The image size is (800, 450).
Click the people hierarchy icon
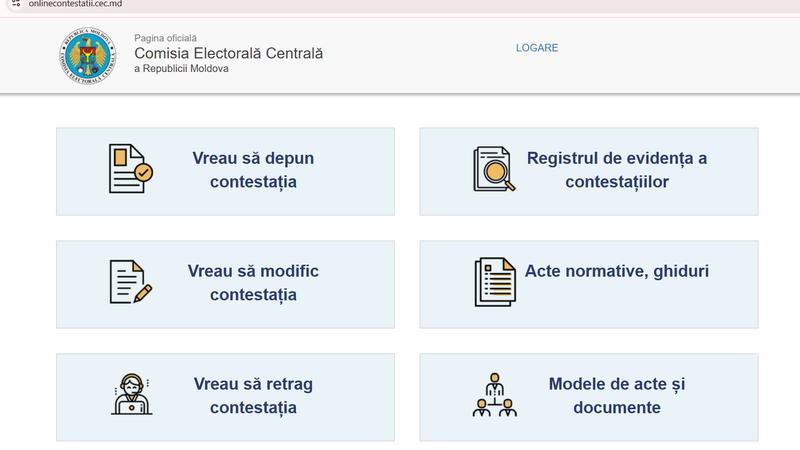click(x=494, y=395)
